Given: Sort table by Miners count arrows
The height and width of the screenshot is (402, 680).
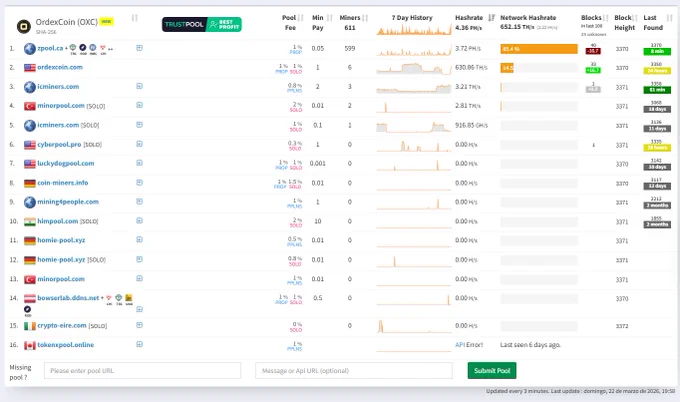Looking at the screenshot, I should pos(365,18).
